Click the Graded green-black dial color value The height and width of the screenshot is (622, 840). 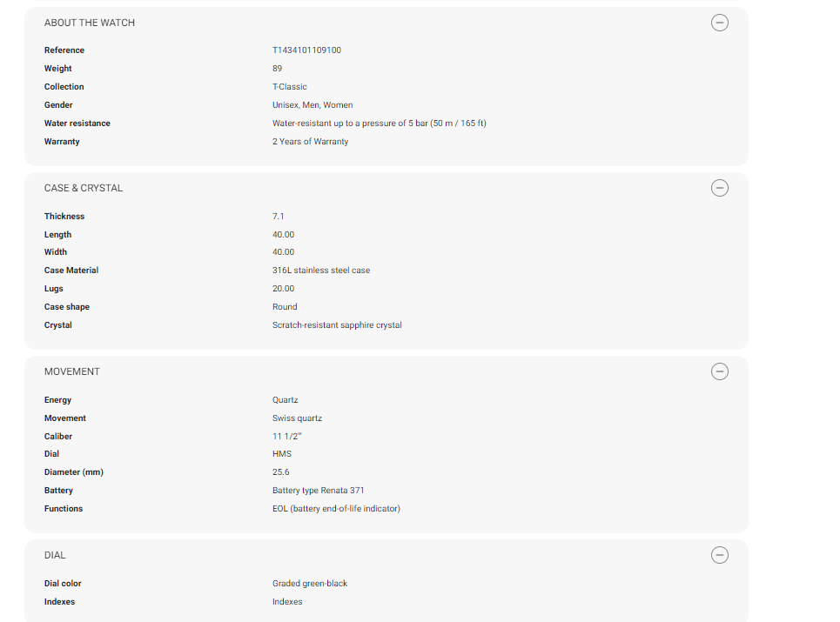pos(310,584)
